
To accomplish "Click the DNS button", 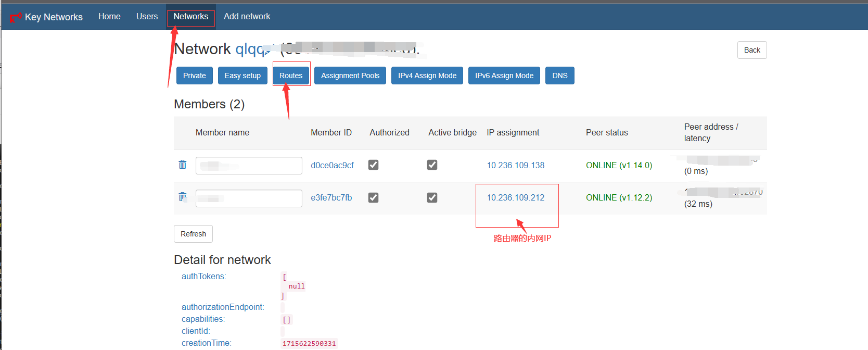I will click(x=560, y=76).
